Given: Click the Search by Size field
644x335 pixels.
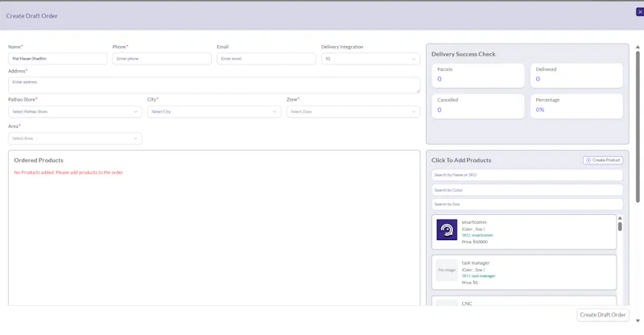Looking at the screenshot, I should 527,205.
